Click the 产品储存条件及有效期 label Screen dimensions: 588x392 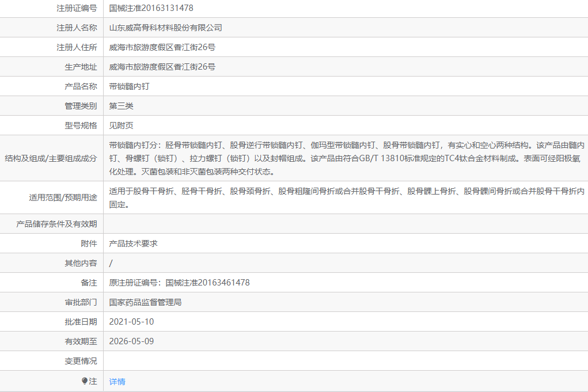pyautogui.click(x=56, y=224)
